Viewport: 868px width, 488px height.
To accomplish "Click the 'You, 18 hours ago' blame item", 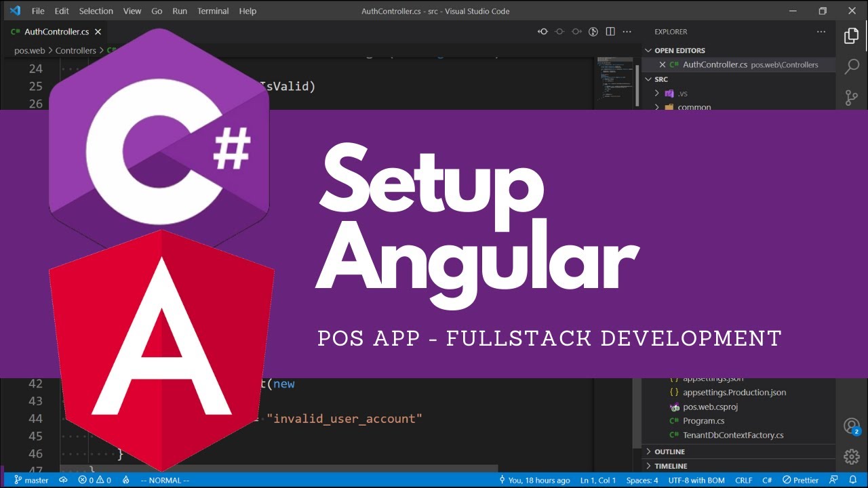I will 534,480.
